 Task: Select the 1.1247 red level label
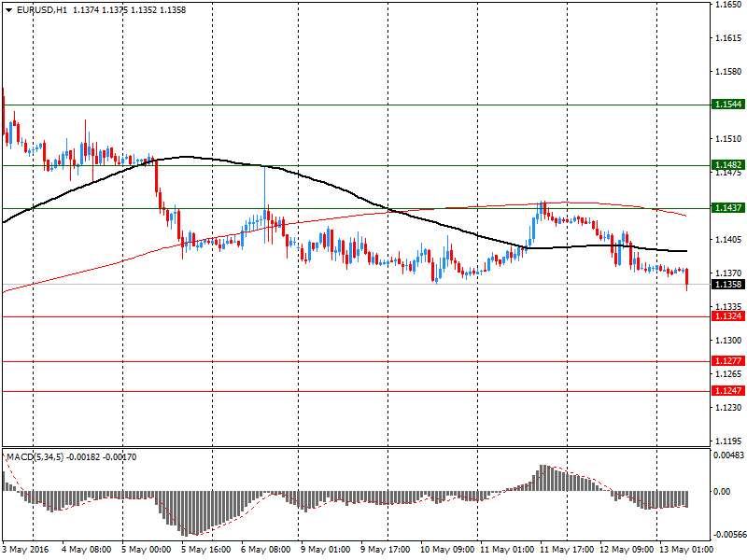[x=728, y=391]
